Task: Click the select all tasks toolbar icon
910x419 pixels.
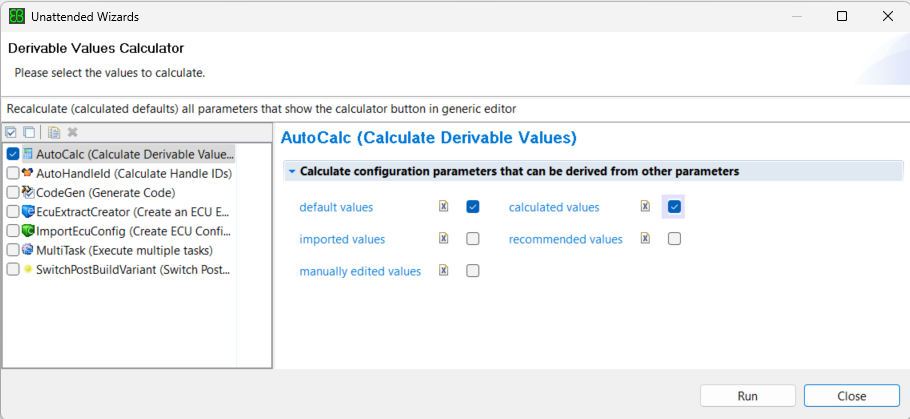Action: pyautogui.click(x=11, y=132)
